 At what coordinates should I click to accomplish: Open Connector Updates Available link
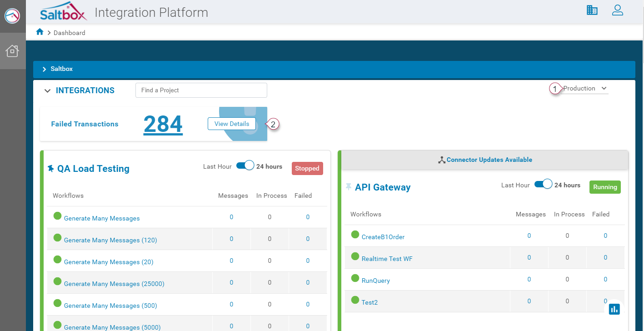(x=489, y=160)
